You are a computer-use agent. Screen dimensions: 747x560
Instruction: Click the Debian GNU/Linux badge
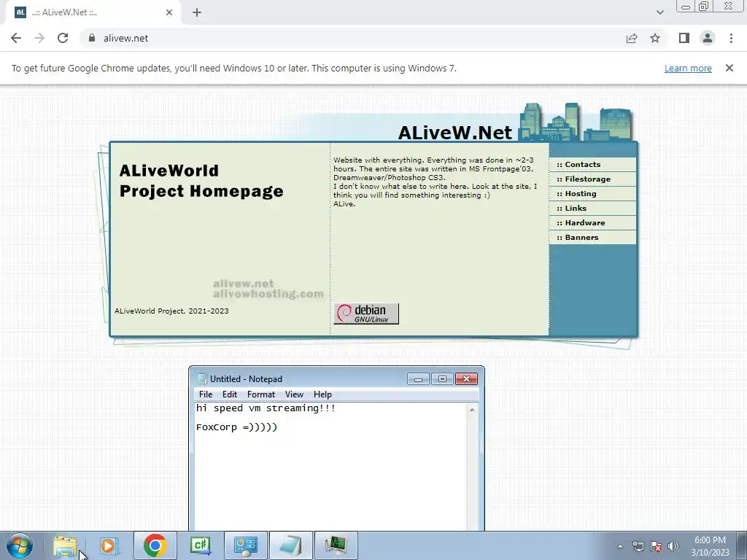click(x=366, y=314)
